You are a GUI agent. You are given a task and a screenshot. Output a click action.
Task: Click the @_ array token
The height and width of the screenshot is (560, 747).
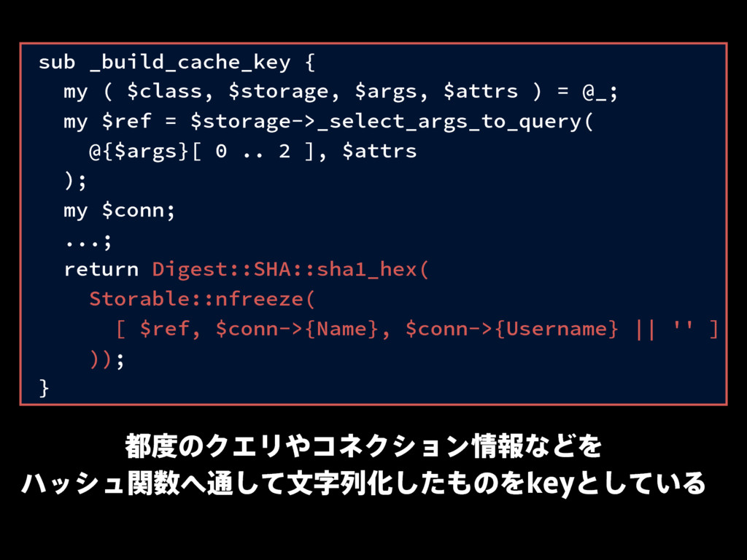coord(594,92)
